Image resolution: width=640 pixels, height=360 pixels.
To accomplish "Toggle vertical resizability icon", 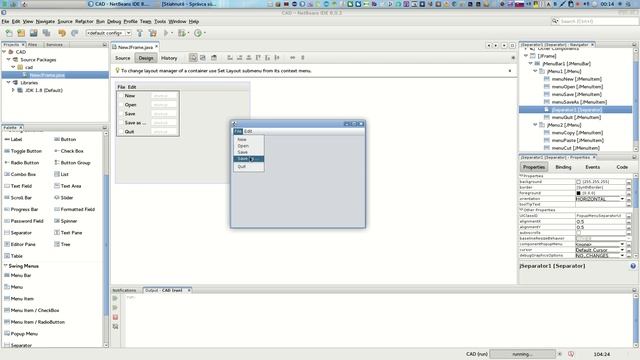I will pos(302,58).
